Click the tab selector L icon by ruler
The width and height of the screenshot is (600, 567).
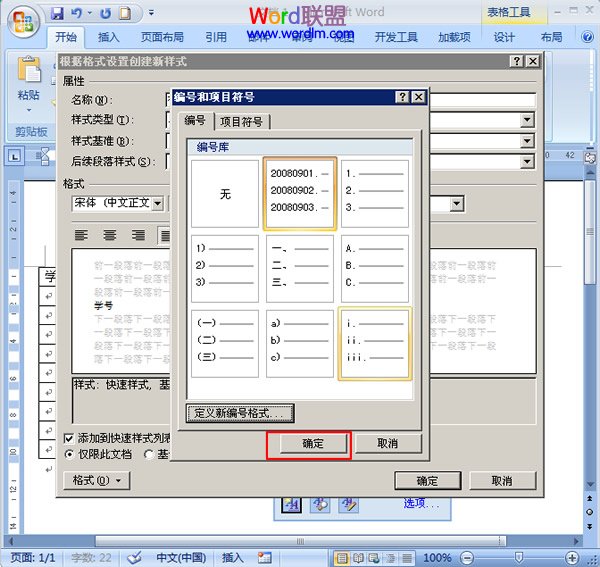[x=15, y=156]
